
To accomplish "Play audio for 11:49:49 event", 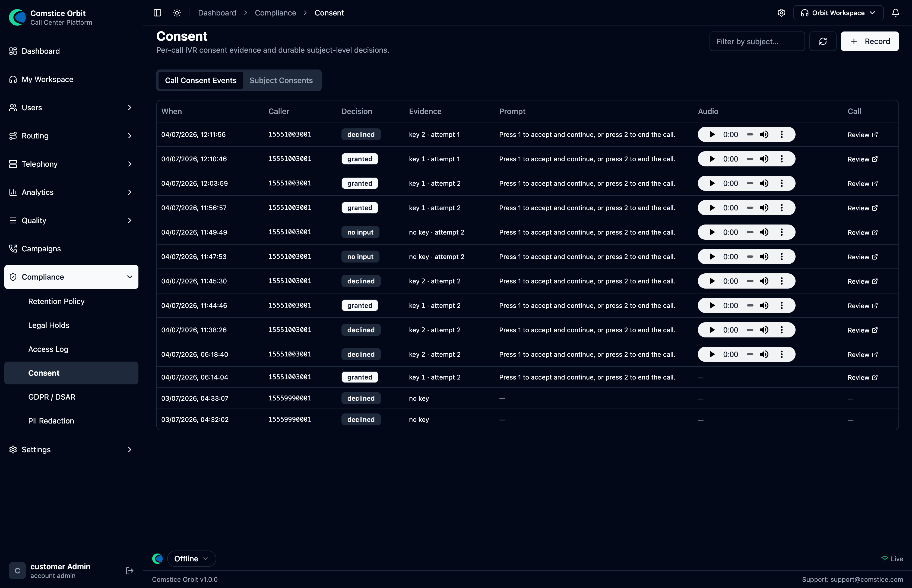I will tap(712, 232).
